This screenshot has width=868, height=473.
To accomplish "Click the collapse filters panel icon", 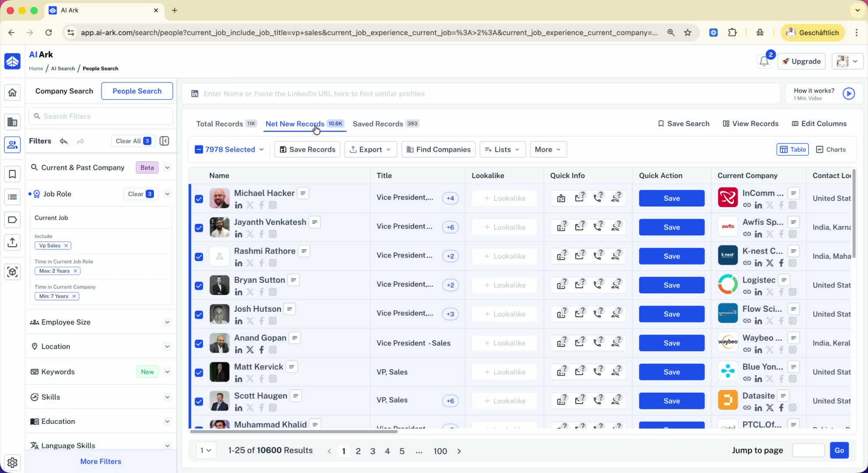I will [x=164, y=141].
